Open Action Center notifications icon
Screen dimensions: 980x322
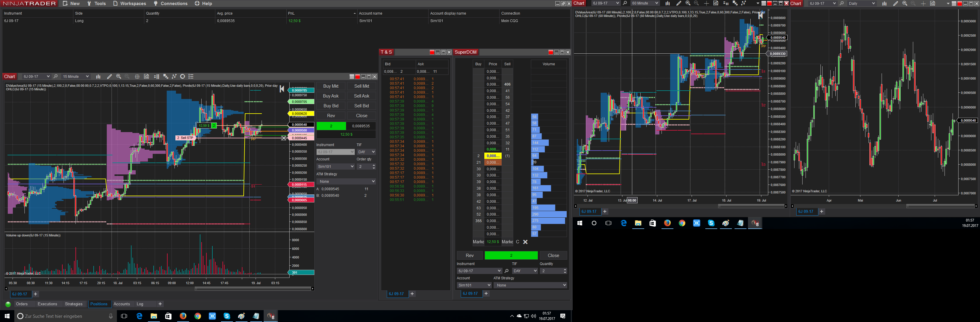tap(563, 316)
